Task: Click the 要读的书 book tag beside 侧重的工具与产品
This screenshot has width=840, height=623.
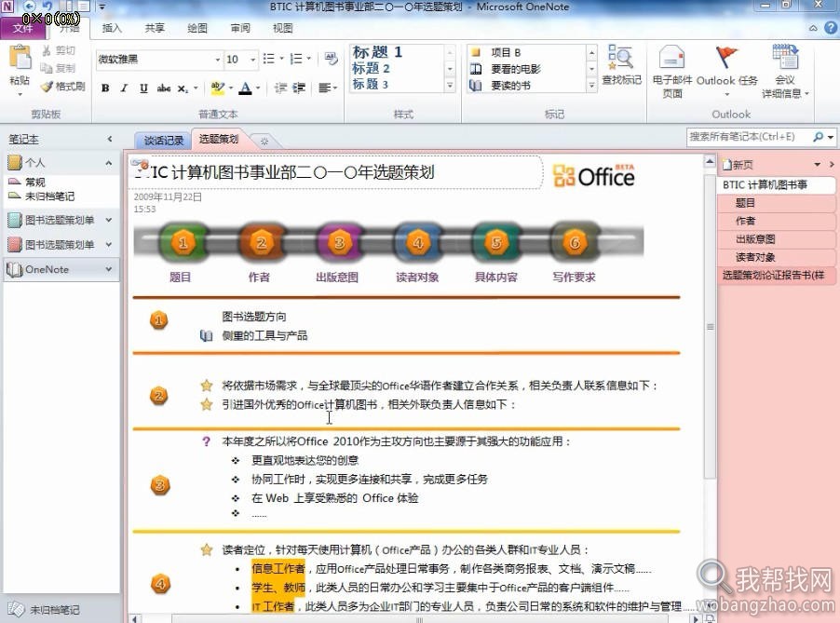Action: (x=206, y=336)
